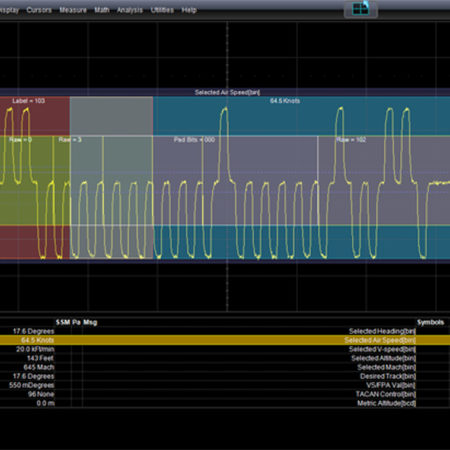Viewport: 450px width, 450px height.
Task: Open the Measure menu
Action: click(x=73, y=10)
